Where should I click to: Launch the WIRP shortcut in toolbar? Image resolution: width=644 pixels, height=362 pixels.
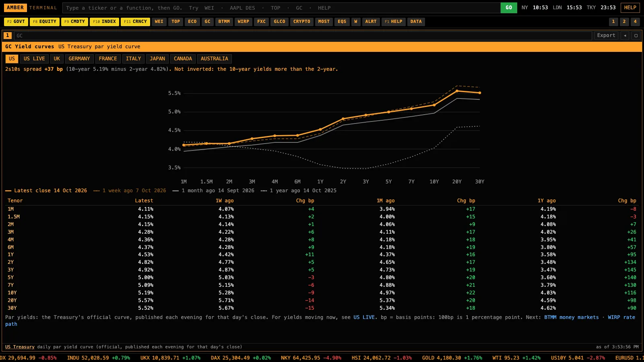pos(244,22)
